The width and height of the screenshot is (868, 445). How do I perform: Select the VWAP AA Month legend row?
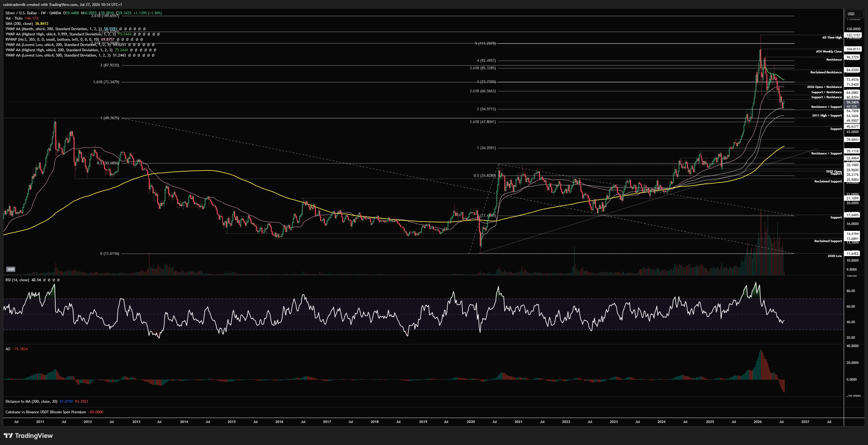[75, 29]
